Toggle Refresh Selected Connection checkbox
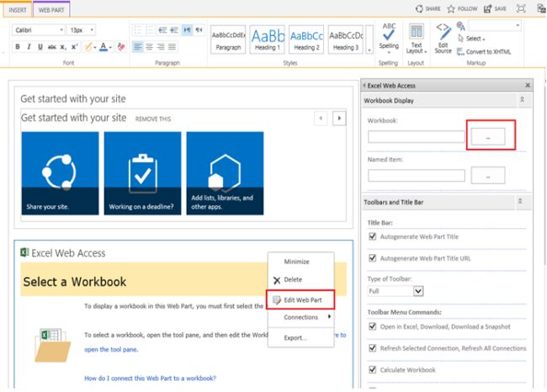The height and width of the screenshot is (392, 547). [373, 348]
